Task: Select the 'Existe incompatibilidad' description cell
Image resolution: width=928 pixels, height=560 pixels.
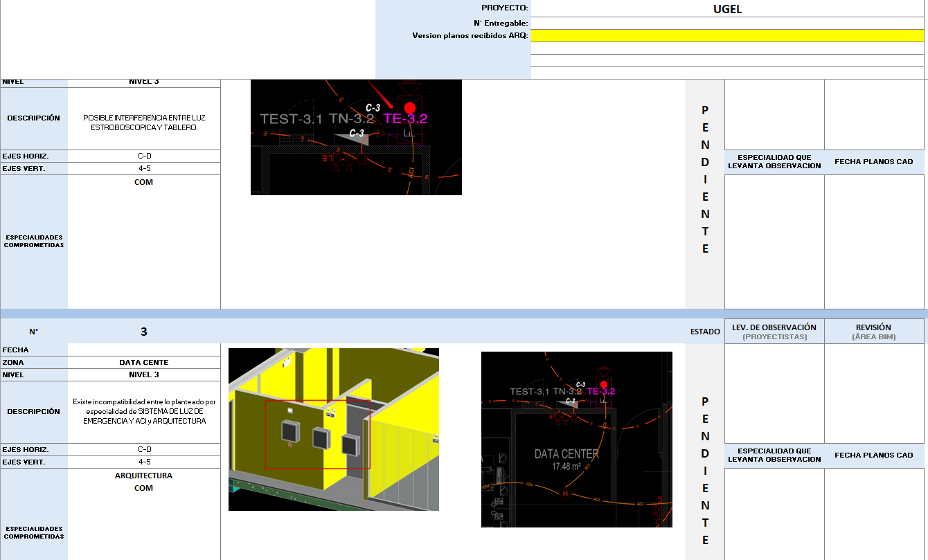Action: coord(144,411)
